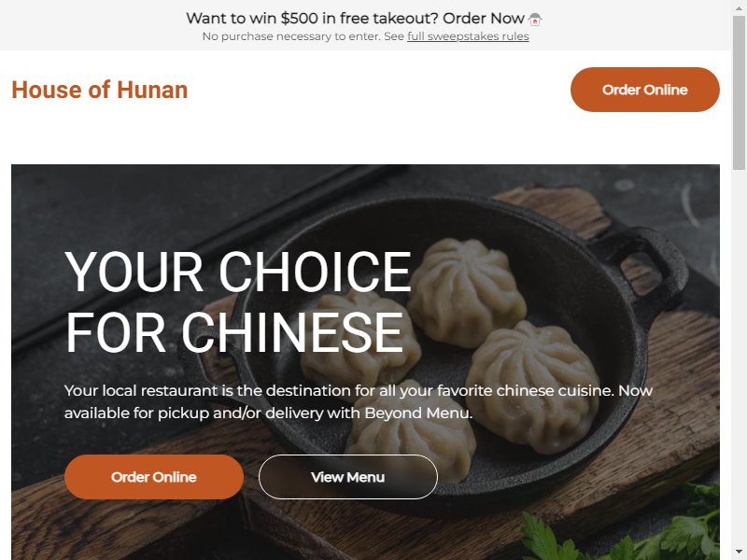The image size is (747, 560).
Task: Click the empty scrollbar track below thumb
Action: point(739,357)
